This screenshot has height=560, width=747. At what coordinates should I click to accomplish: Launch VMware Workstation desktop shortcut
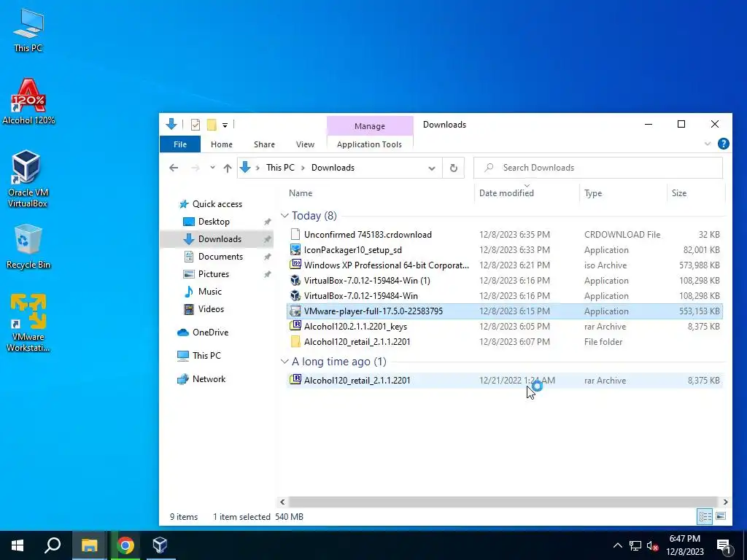coord(28,323)
